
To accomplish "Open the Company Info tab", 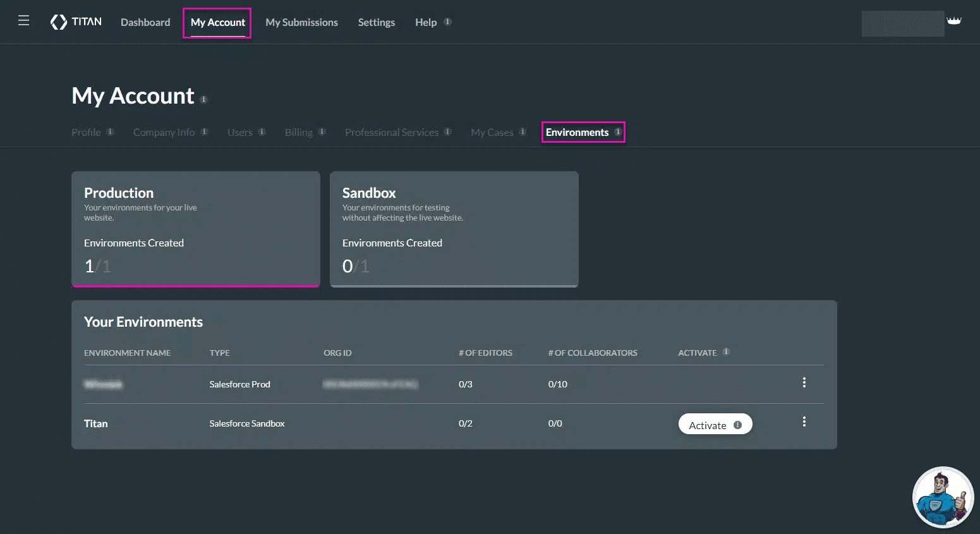I will tap(164, 132).
